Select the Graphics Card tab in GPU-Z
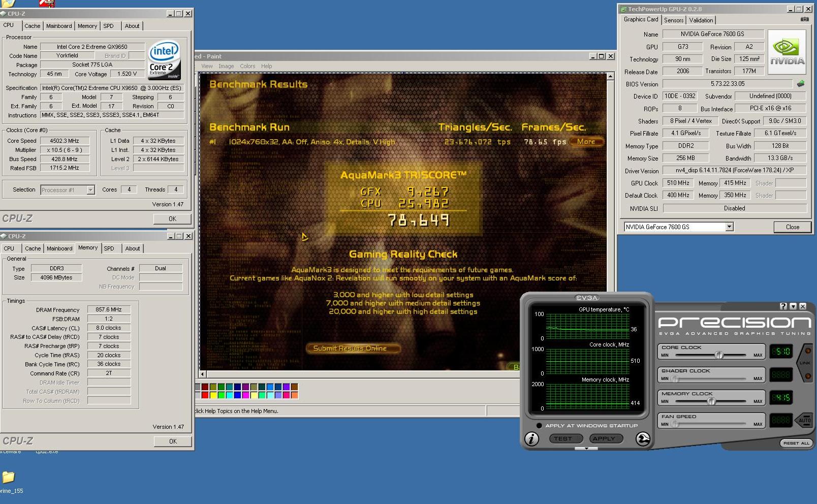Viewport: 817px width, 504px height. (641, 19)
